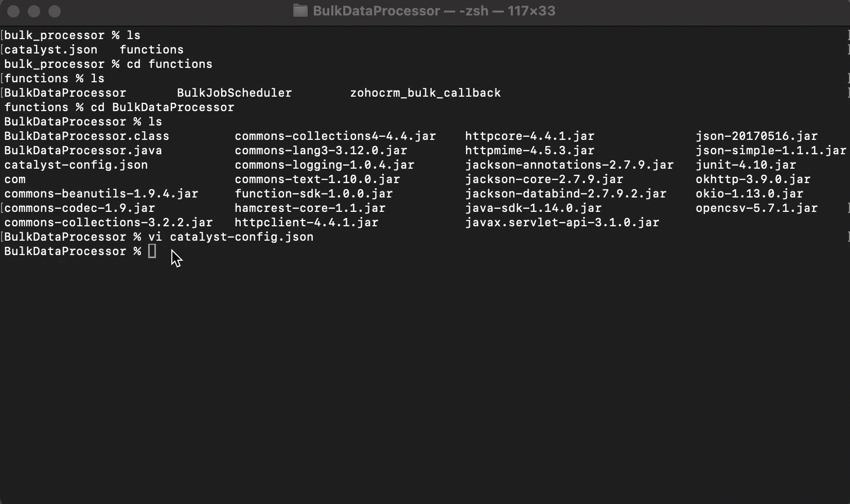Click the folder proxy icon in title bar
Viewport: 850px width, 504px height.
coord(300,11)
